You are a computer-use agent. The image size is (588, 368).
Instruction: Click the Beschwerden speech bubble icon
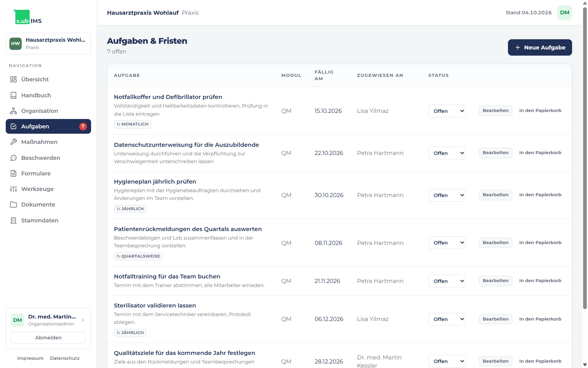(13, 158)
